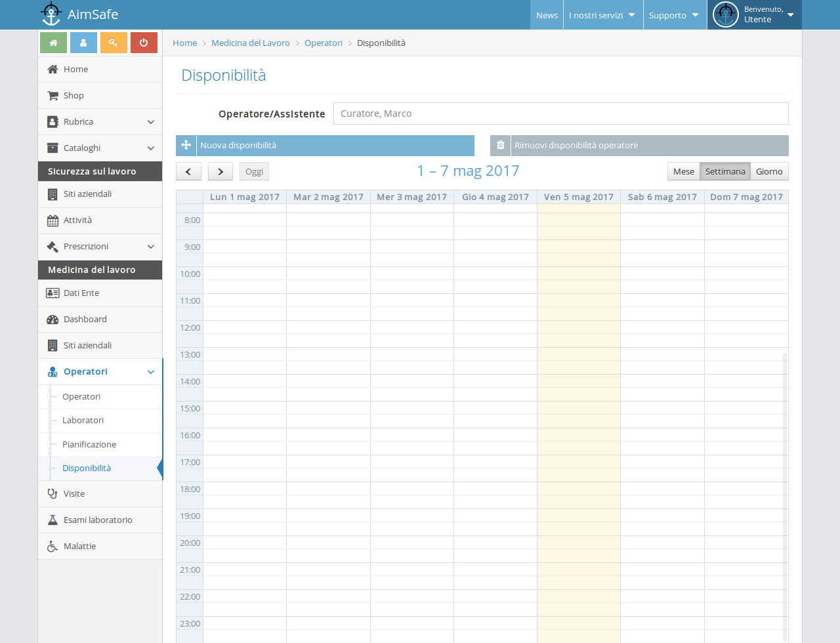Image resolution: width=840 pixels, height=643 pixels.
Task: Open the Supporto dropdown menu
Action: pos(674,15)
